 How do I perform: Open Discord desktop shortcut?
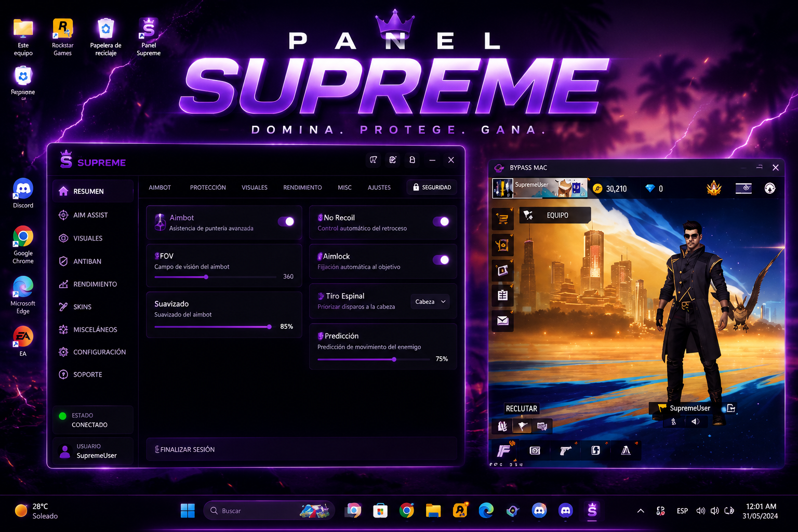click(x=23, y=193)
